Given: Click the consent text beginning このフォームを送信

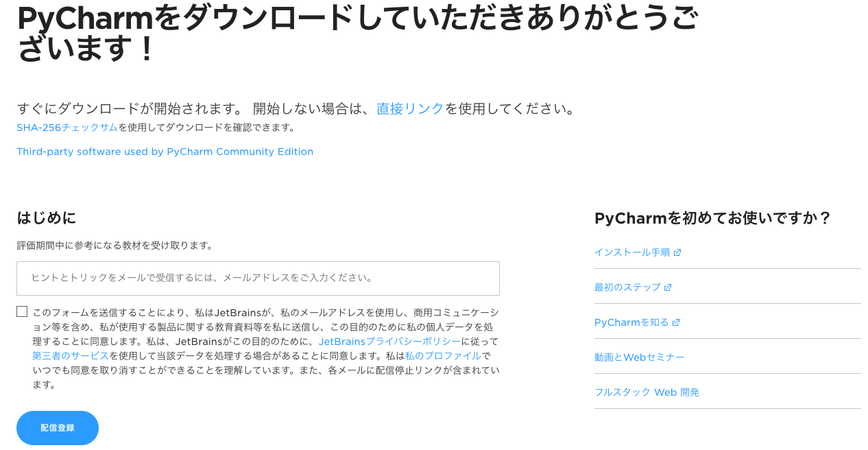Looking at the screenshot, I should 266,348.
